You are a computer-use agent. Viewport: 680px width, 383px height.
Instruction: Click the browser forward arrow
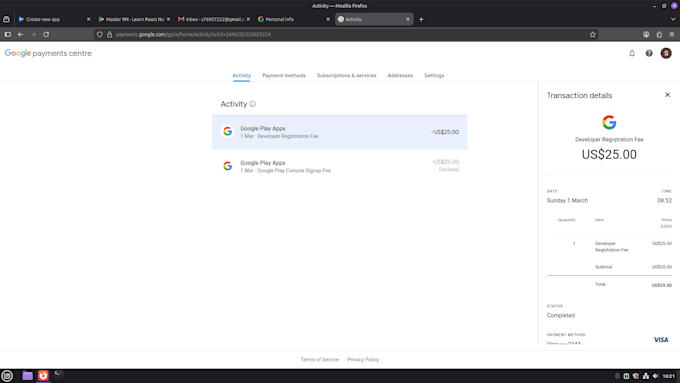pyautogui.click(x=33, y=34)
